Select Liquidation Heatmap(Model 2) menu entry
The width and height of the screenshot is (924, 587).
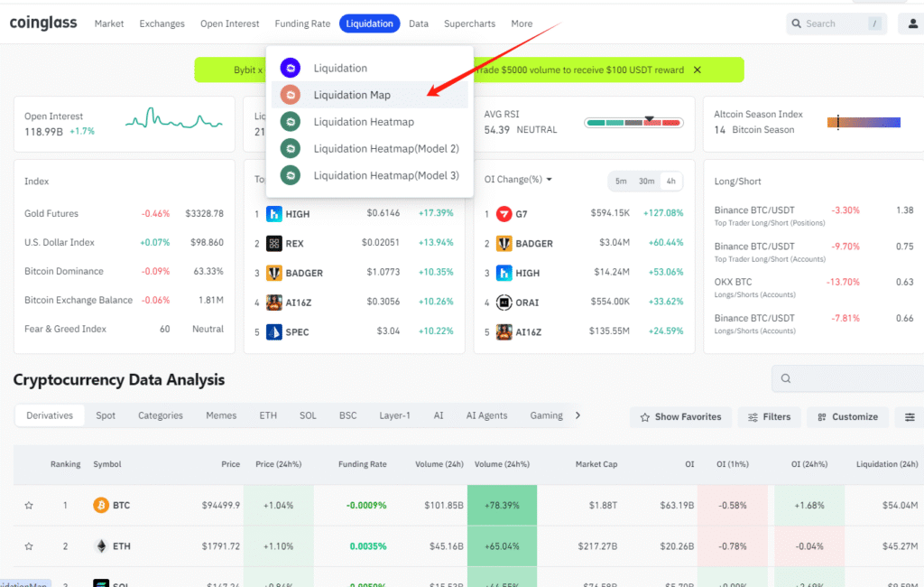click(x=385, y=148)
